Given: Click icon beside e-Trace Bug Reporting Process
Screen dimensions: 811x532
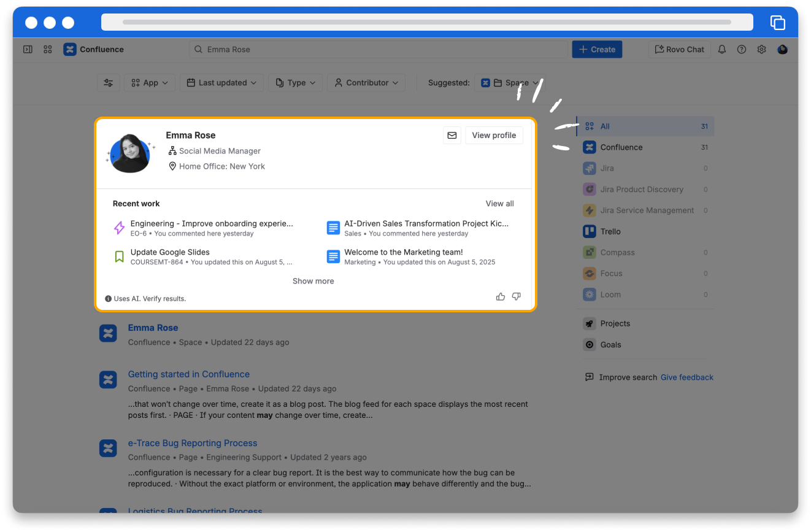Looking at the screenshot, I should coord(108,449).
